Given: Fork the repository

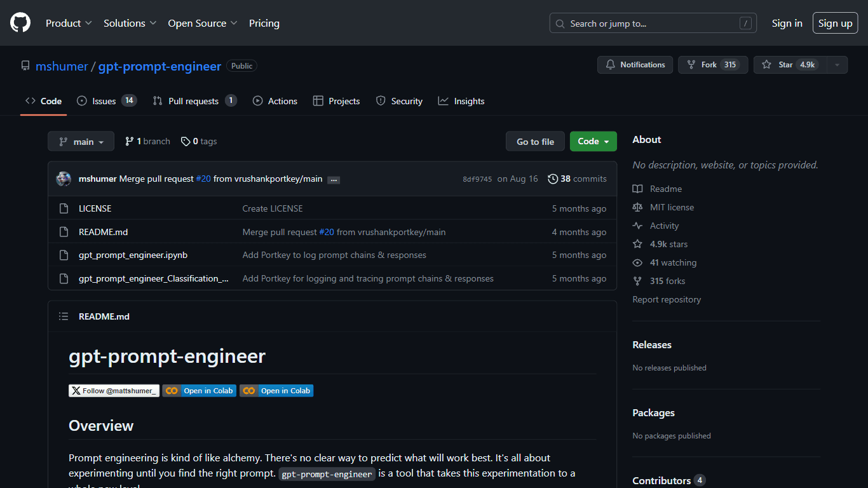Looking at the screenshot, I should 713,65.
